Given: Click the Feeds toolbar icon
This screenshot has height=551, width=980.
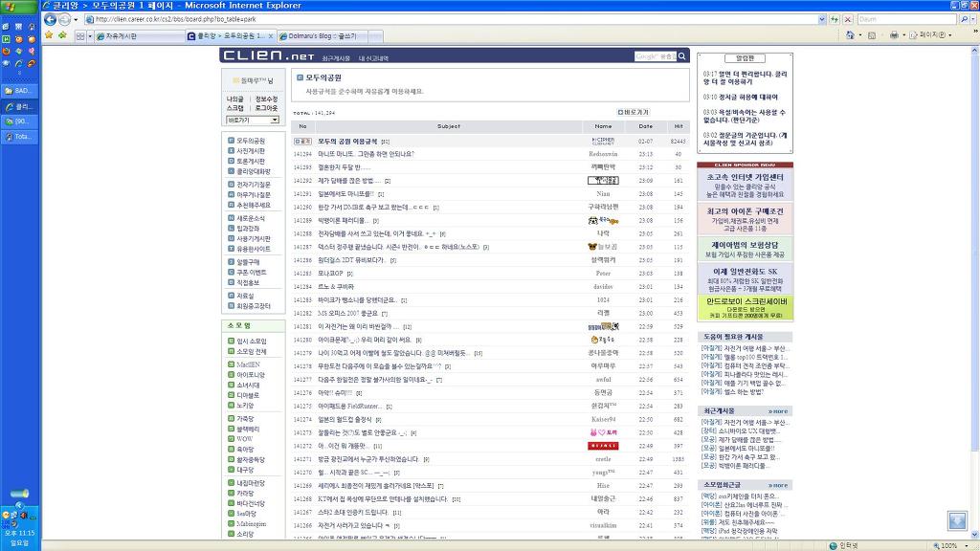Looking at the screenshot, I should (x=872, y=35).
